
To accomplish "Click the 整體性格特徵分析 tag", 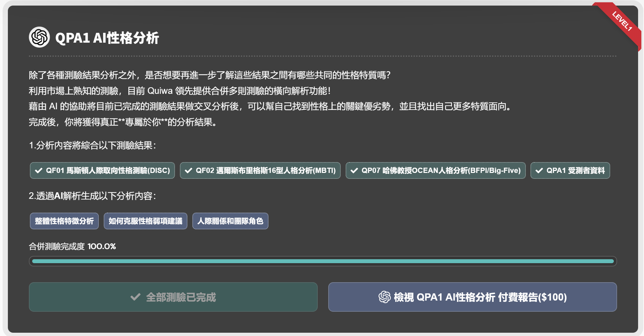I will click(64, 221).
